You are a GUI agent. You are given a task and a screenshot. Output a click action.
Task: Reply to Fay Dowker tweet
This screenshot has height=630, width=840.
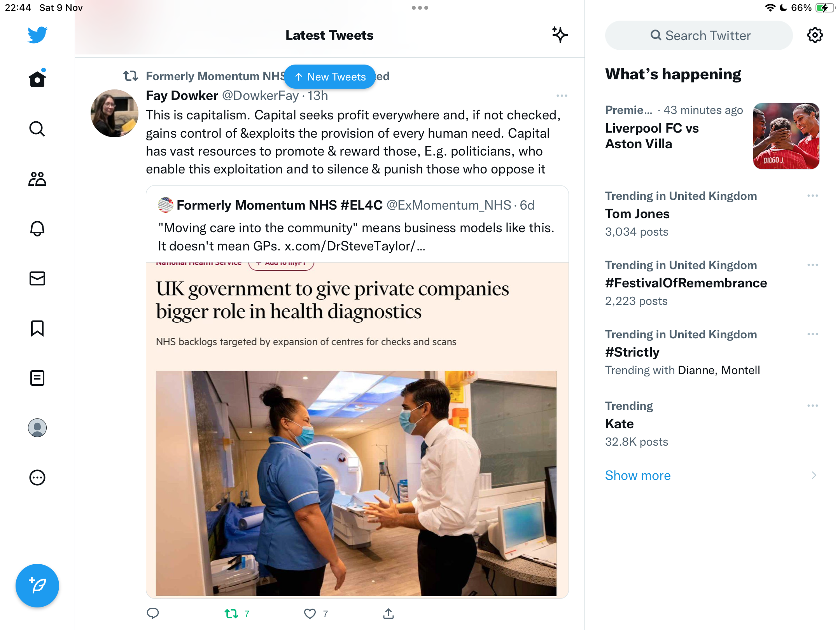point(152,614)
